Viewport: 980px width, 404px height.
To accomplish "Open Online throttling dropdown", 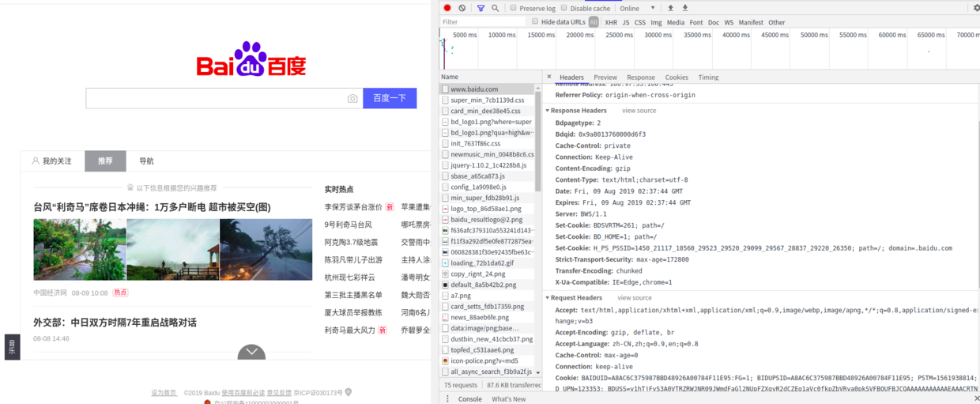I will pos(638,8).
